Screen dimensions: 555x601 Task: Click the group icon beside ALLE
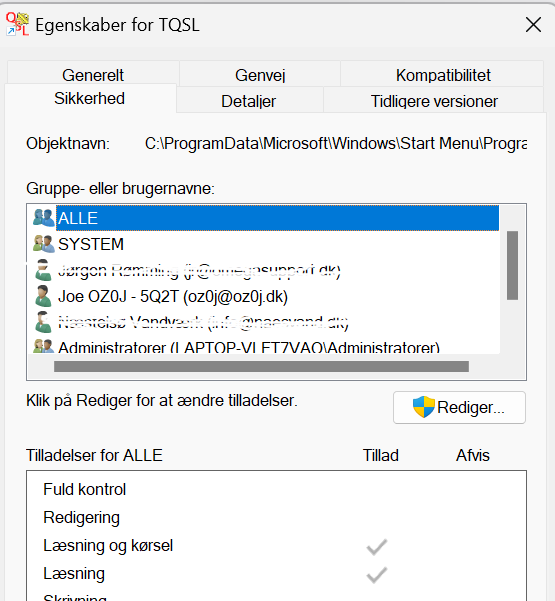point(43,218)
